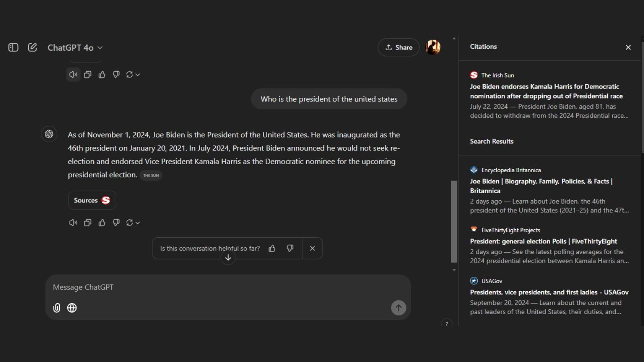Image resolution: width=644 pixels, height=362 pixels.
Task: Copy the Joe Biden response
Action: click(87, 222)
